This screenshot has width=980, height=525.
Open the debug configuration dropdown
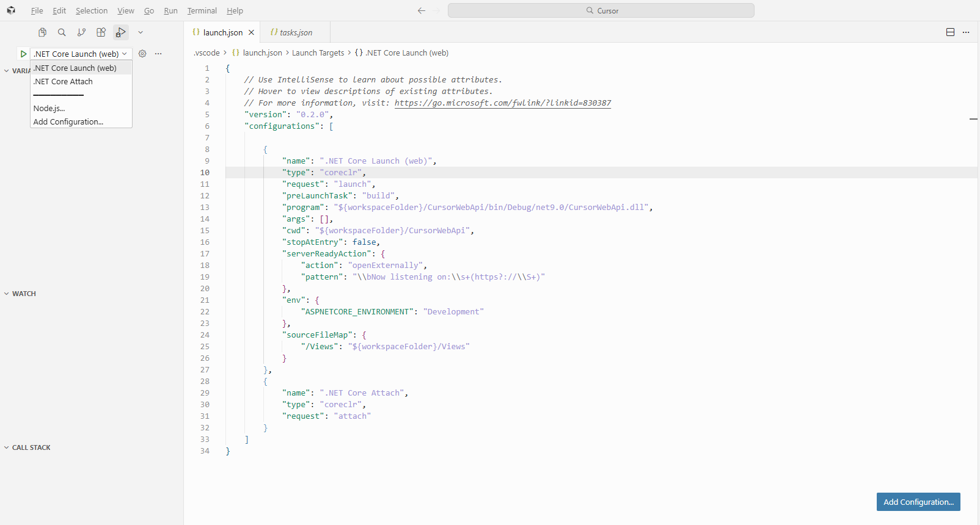81,54
